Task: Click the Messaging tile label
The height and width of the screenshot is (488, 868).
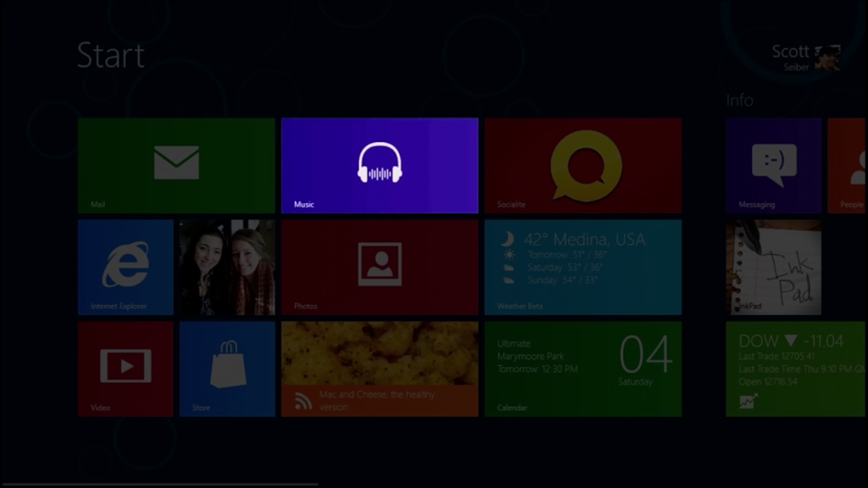Action: [x=757, y=205]
